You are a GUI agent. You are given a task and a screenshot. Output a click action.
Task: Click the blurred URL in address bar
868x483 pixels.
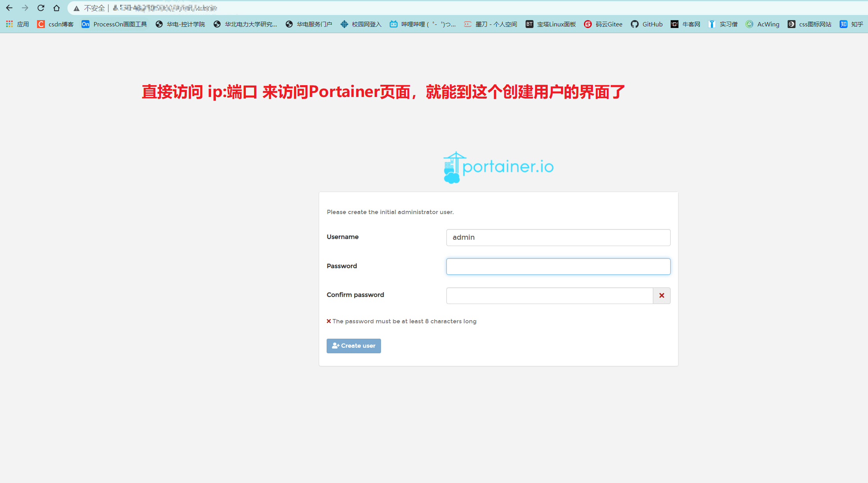pos(165,8)
